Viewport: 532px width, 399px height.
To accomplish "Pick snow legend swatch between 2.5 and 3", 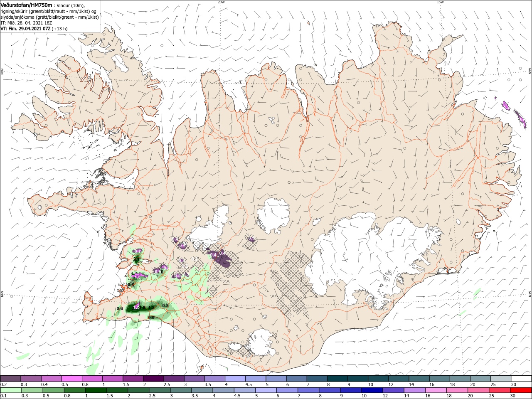I will pyautogui.click(x=174, y=379).
